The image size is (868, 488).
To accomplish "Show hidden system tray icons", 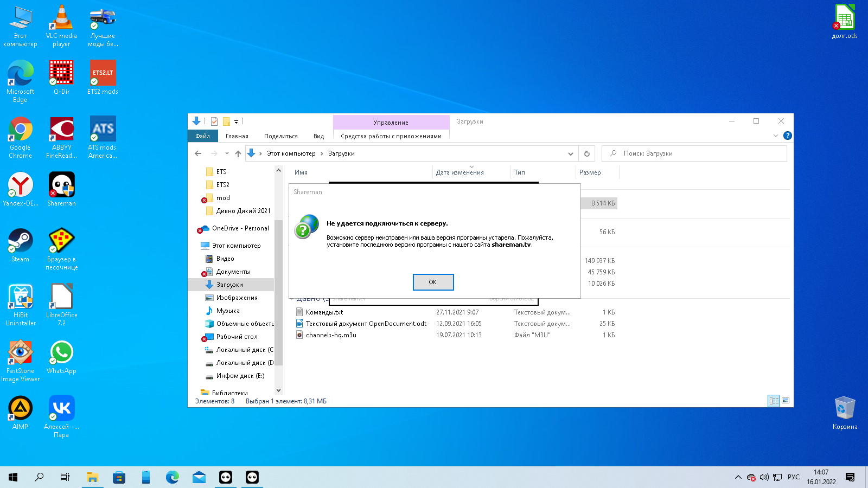I will [x=738, y=477].
